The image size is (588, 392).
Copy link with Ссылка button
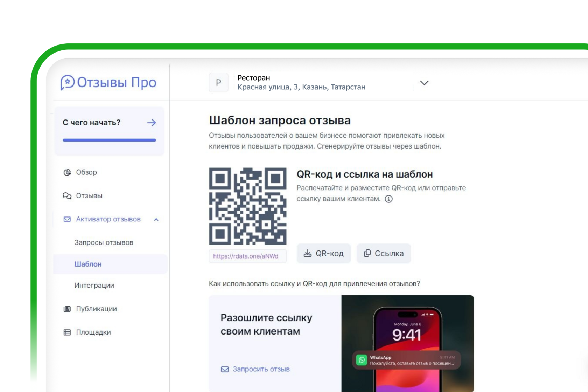(x=384, y=253)
